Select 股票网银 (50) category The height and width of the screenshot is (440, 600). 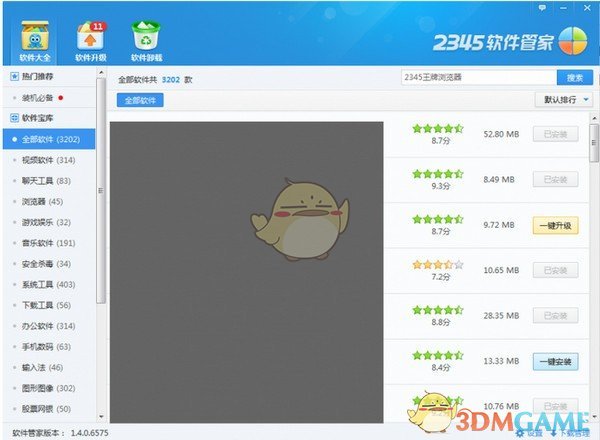pyautogui.click(x=49, y=409)
